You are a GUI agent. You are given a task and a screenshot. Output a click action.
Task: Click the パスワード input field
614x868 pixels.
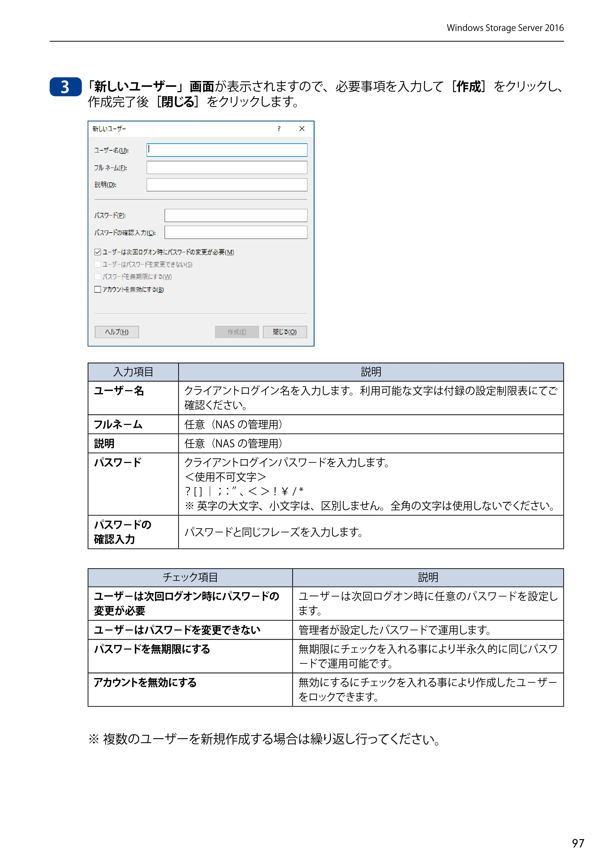236,215
